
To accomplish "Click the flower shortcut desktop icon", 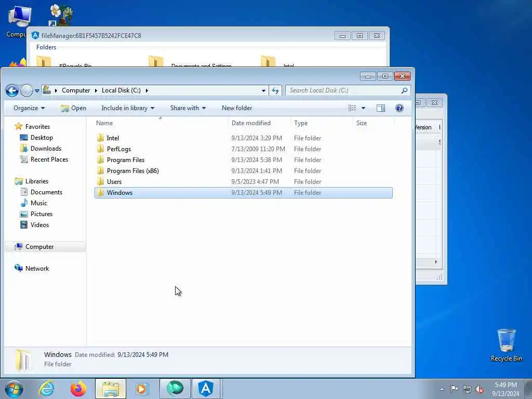I will coord(61,15).
